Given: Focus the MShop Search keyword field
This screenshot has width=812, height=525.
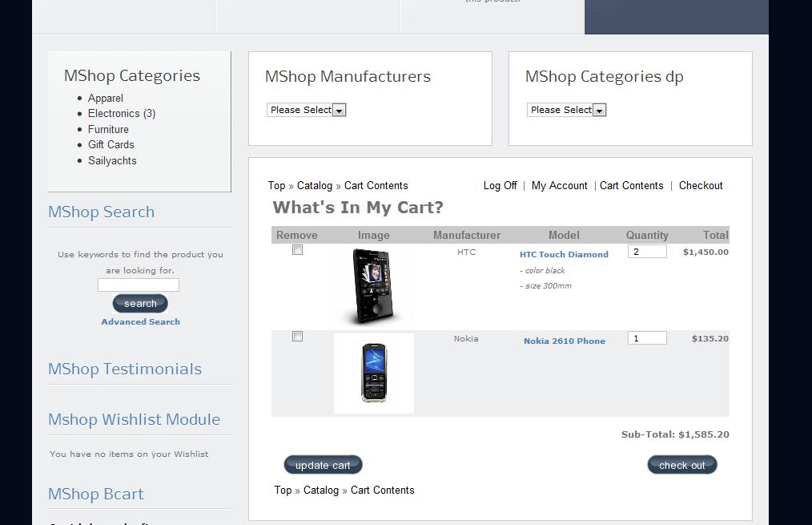Looking at the screenshot, I should [139, 285].
